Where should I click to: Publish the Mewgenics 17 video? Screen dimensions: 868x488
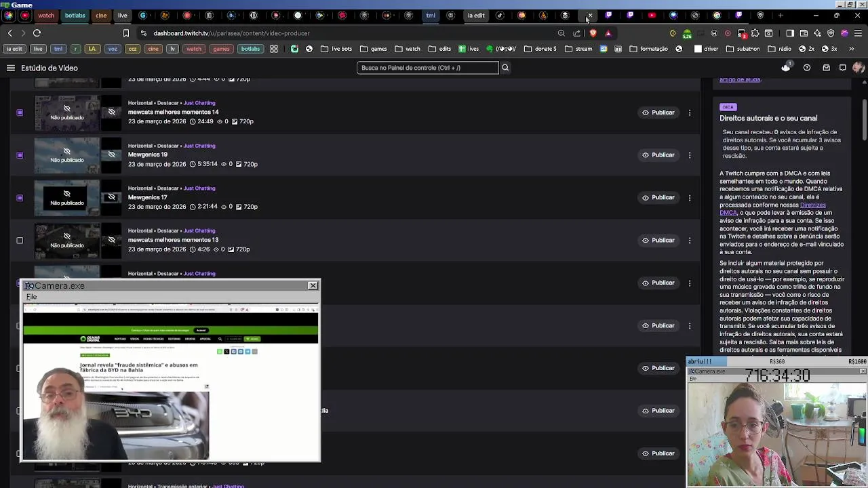point(658,198)
